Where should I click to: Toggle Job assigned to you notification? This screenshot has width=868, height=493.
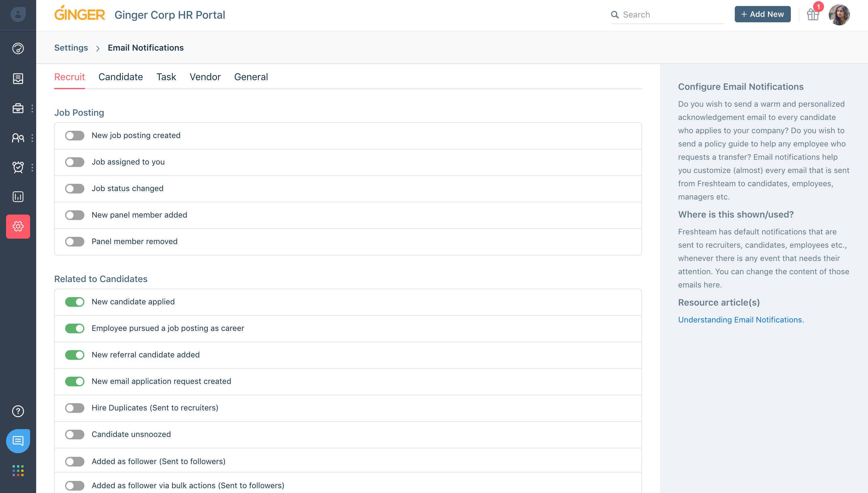74,162
